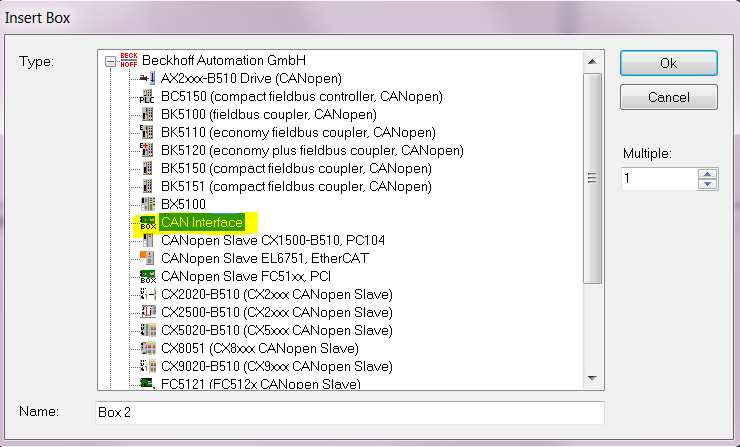The image size is (740, 447).
Task: Click the device list scrollbar thumb
Action: tap(592, 178)
